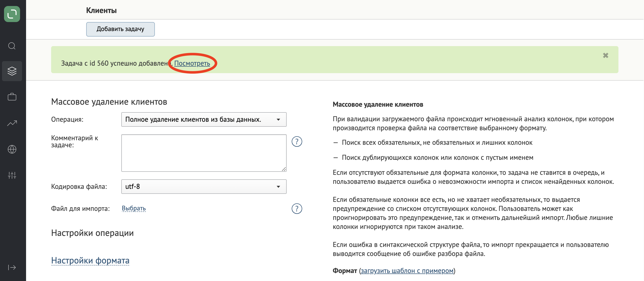Image resolution: width=644 pixels, height=281 pixels.
Task: Click the Операция: field label
Action: (x=67, y=119)
